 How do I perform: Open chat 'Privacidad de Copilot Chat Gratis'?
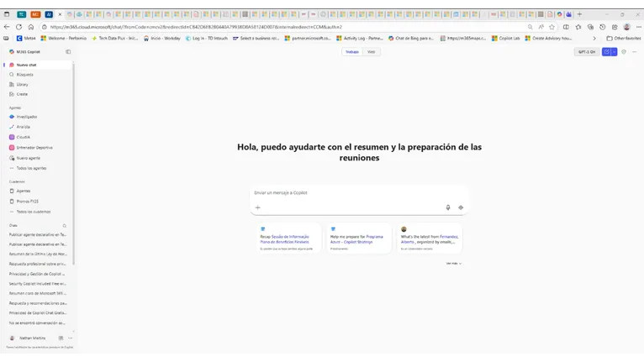pos(38,312)
